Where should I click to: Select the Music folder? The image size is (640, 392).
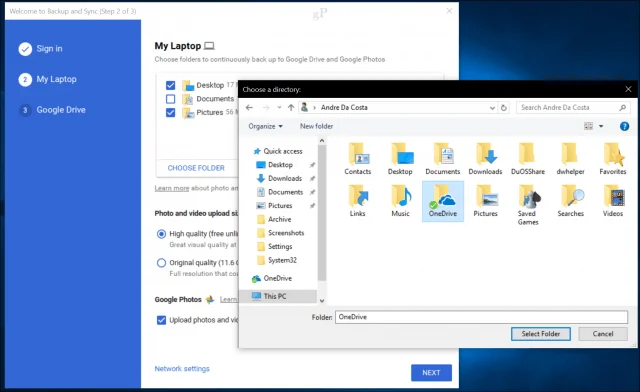click(400, 200)
